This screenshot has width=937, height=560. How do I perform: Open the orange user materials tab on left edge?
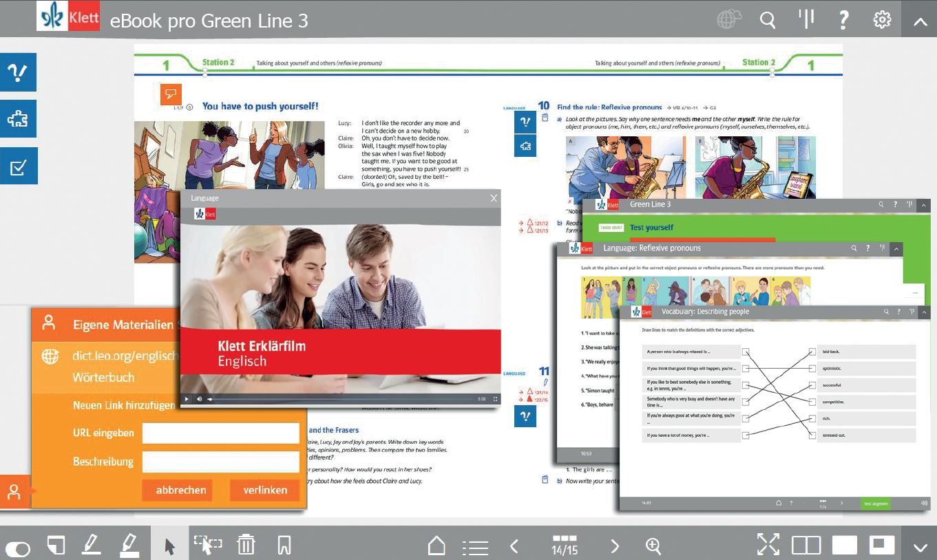click(x=14, y=492)
